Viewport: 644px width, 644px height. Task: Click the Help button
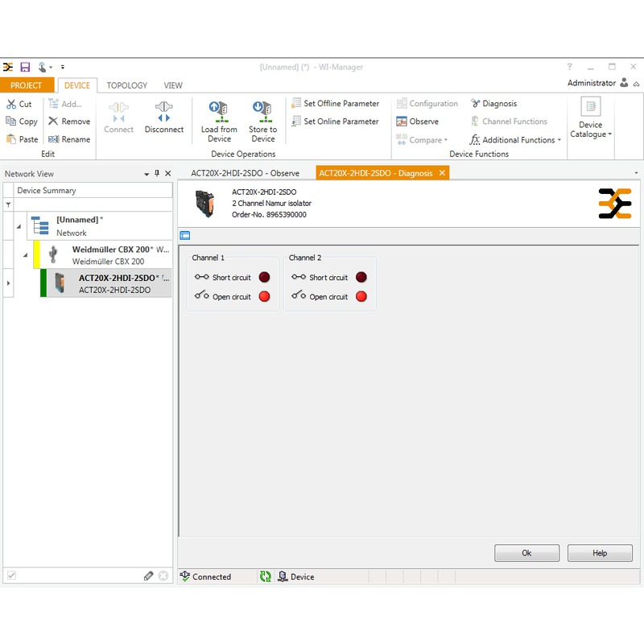pos(600,553)
